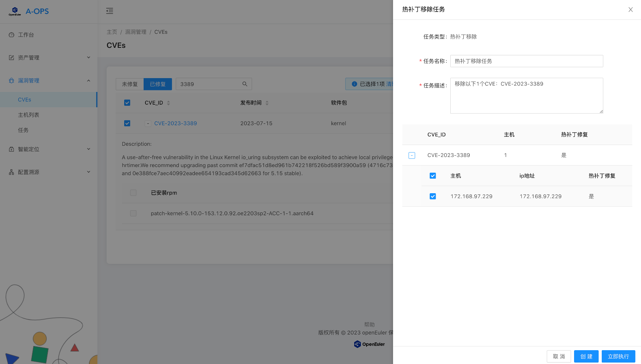Image resolution: width=641 pixels, height=364 pixels.
Task: Click inside the 任务名称 input field
Action: (526, 61)
